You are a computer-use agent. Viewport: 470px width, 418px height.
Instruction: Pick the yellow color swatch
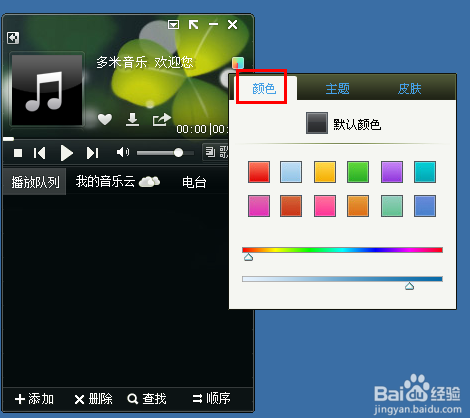pos(325,172)
